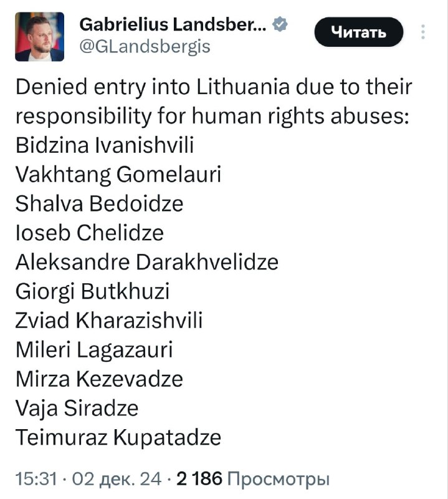The height and width of the screenshot is (499, 448).
Task: Click the name Giorgi Butkhuzi
Action: (92, 291)
